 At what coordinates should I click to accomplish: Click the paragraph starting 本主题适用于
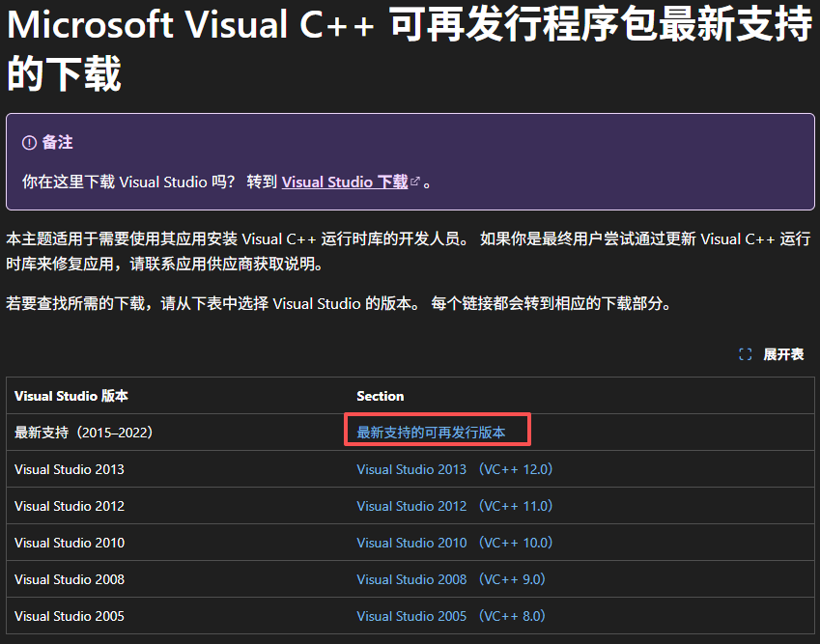click(x=408, y=251)
